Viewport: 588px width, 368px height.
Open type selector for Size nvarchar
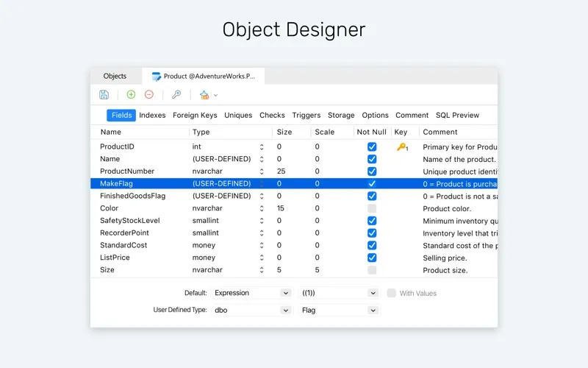[262, 270]
